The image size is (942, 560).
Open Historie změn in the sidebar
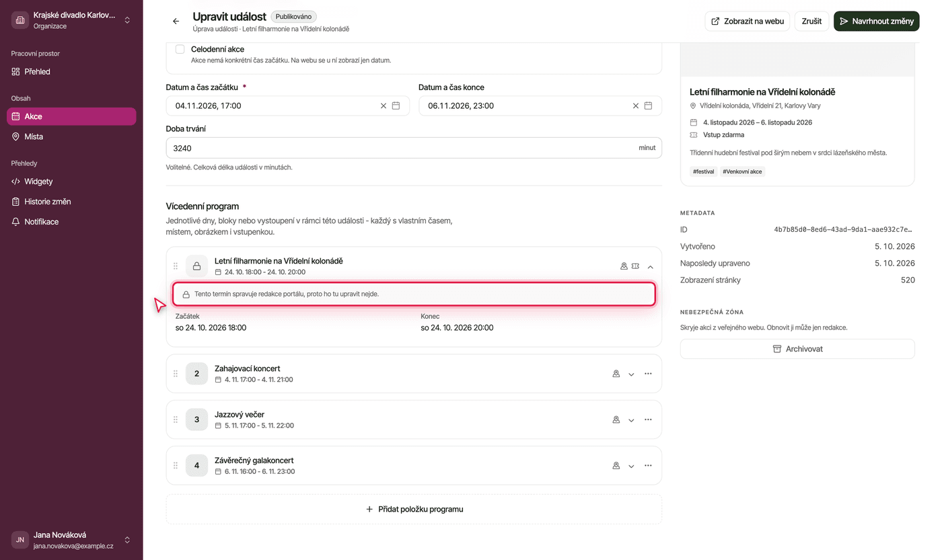tap(71, 202)
